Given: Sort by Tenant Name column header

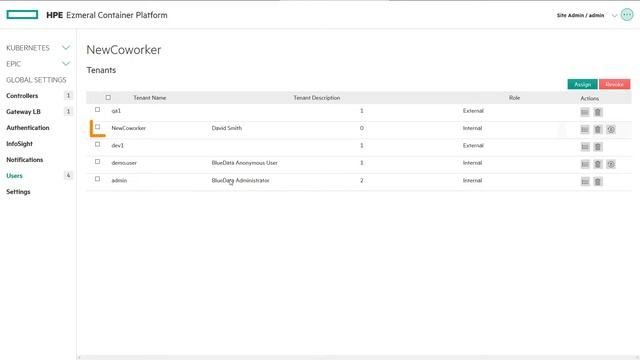Looking at the screenshot, I should coord(149,98).
